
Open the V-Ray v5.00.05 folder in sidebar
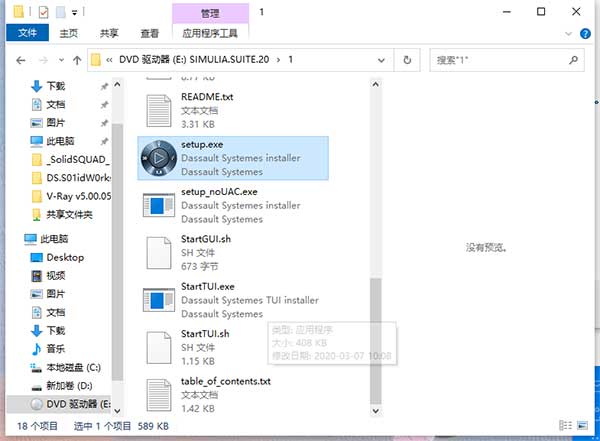78,196
